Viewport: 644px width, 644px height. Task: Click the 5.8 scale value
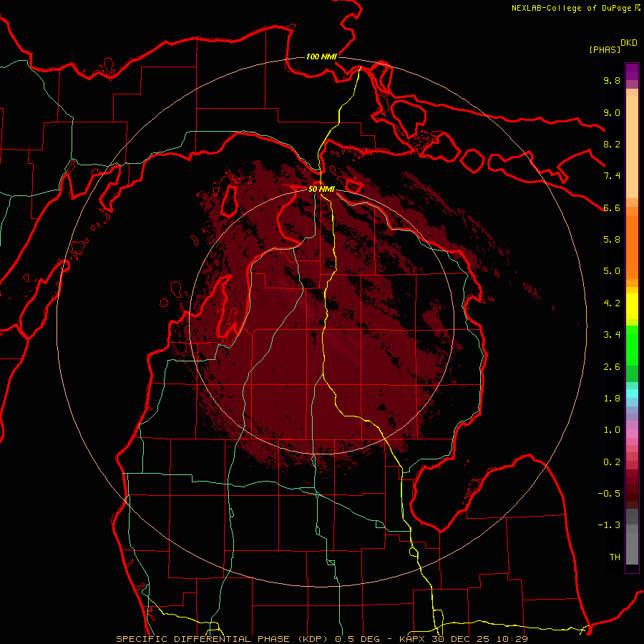pyautogui.click(x=612, y=240)
